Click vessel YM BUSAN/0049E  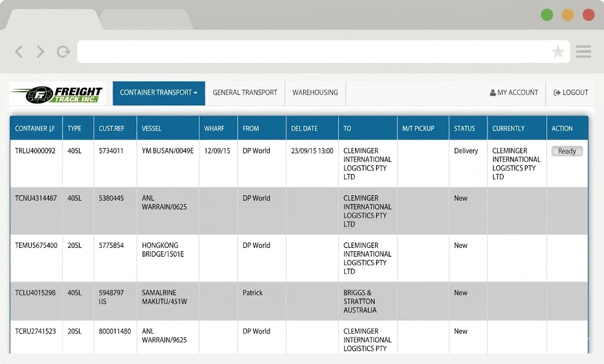(168, 151)
